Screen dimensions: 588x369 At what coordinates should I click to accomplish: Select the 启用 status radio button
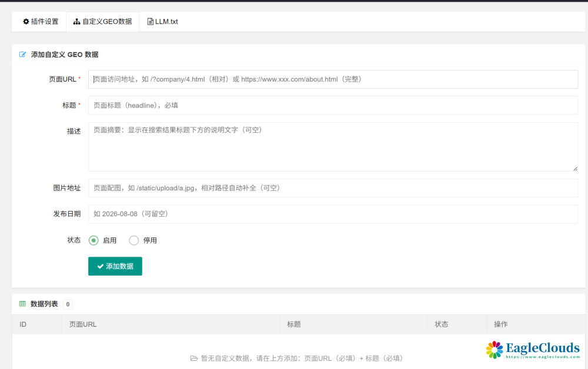point(93,240)
